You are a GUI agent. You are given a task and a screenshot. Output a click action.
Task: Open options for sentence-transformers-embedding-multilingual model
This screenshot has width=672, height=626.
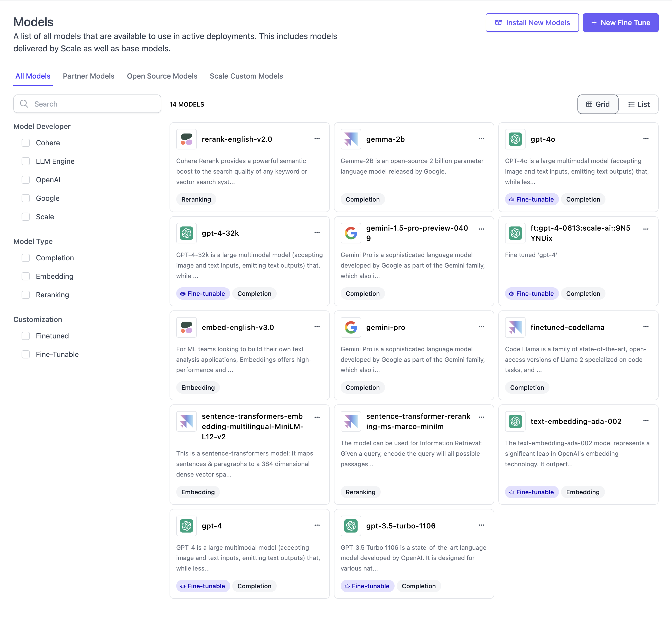tap(317, 417)
